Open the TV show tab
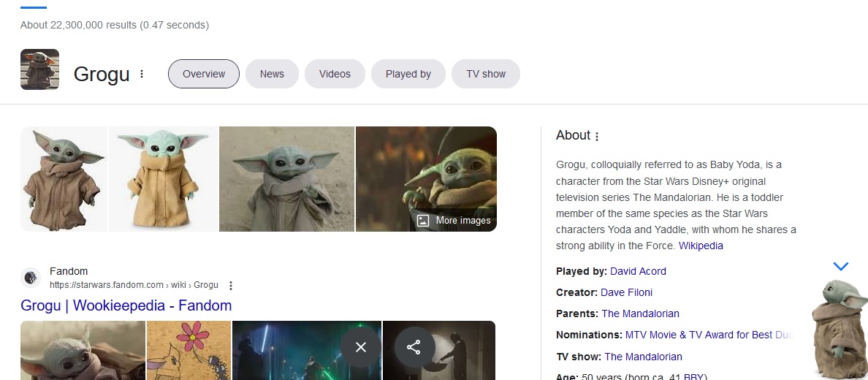This screenshot has height=380, width=868. [486, 74]
